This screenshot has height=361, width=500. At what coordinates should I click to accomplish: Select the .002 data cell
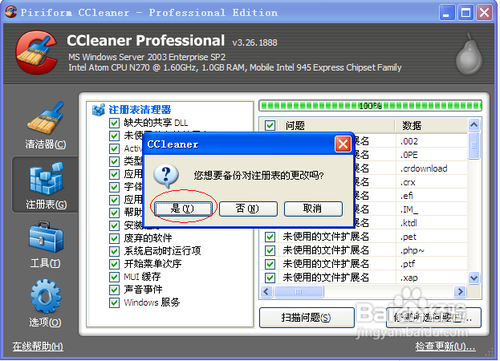coord(432,141)
